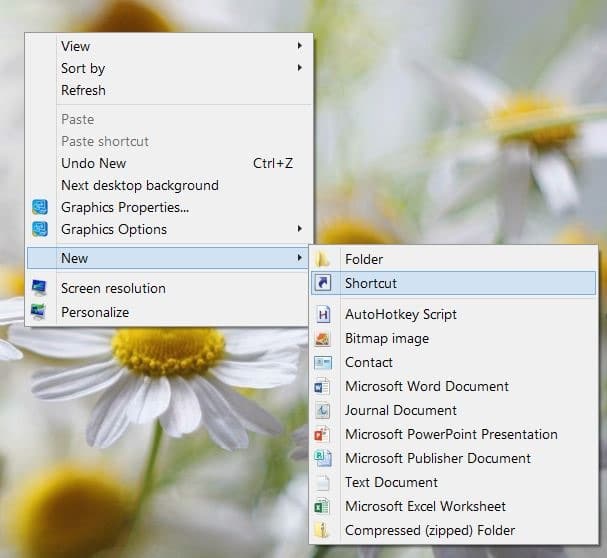Click the Screen resolution monitor icon
The width and height of the screenshot is (607, 558).
pos(39,288)
